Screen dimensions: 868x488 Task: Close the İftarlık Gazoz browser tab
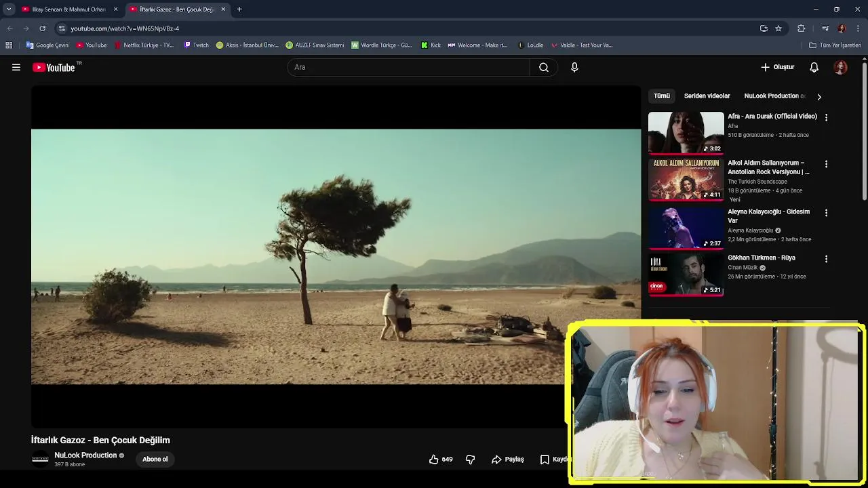pos(223,9)
